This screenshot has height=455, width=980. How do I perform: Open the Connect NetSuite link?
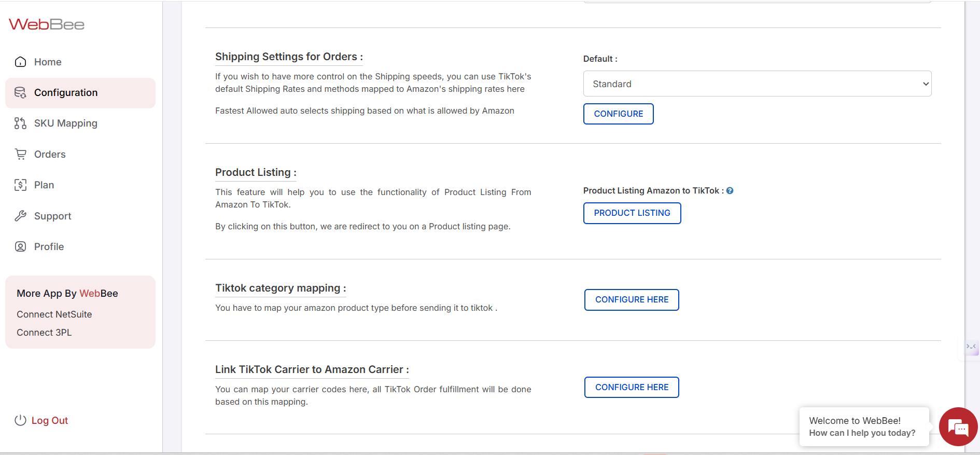pyautogui.click(x=54, y=314)
